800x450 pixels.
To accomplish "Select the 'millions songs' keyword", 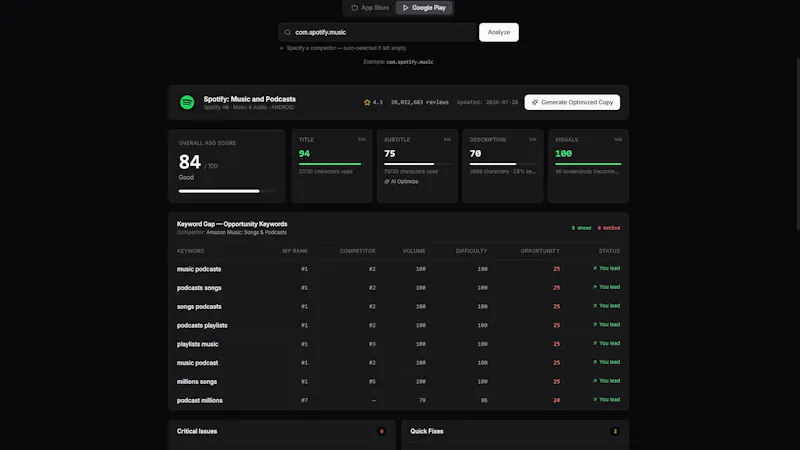I will 197,382.
